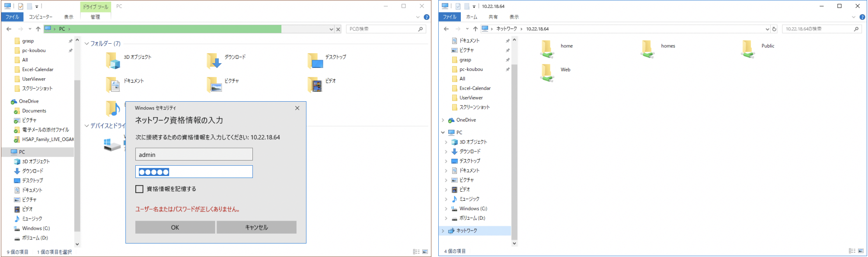This screenshot has width=868, height=257.
Task: Check the 資格情報を記憶する checkbox
Action: point(139,189)
